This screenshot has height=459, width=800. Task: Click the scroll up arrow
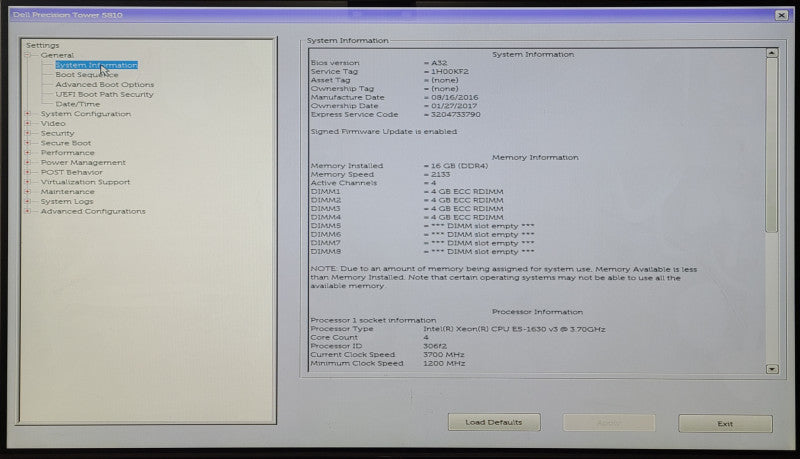(x=772, y=53)
